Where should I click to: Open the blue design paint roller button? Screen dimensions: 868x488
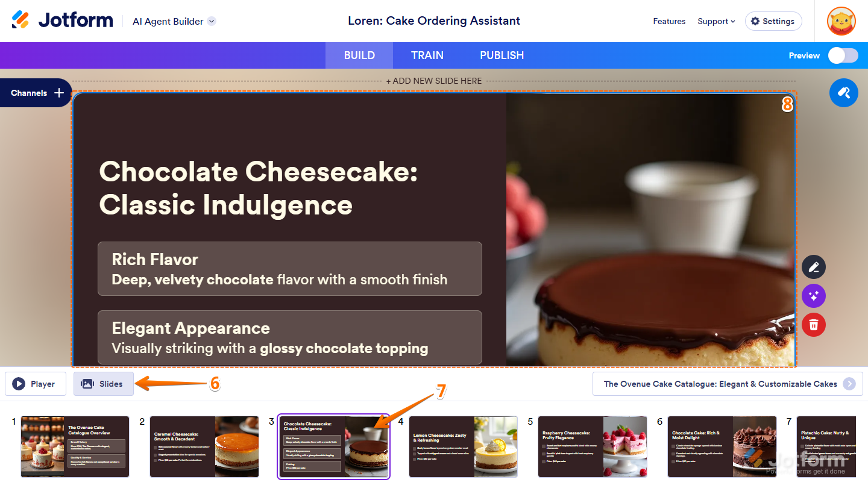(x=844, y=93)
